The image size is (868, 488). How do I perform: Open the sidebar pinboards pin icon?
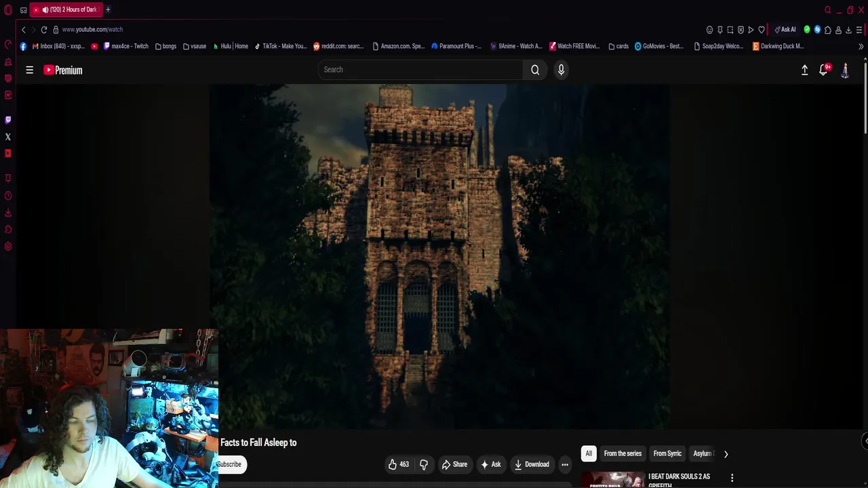click(8, 178)
